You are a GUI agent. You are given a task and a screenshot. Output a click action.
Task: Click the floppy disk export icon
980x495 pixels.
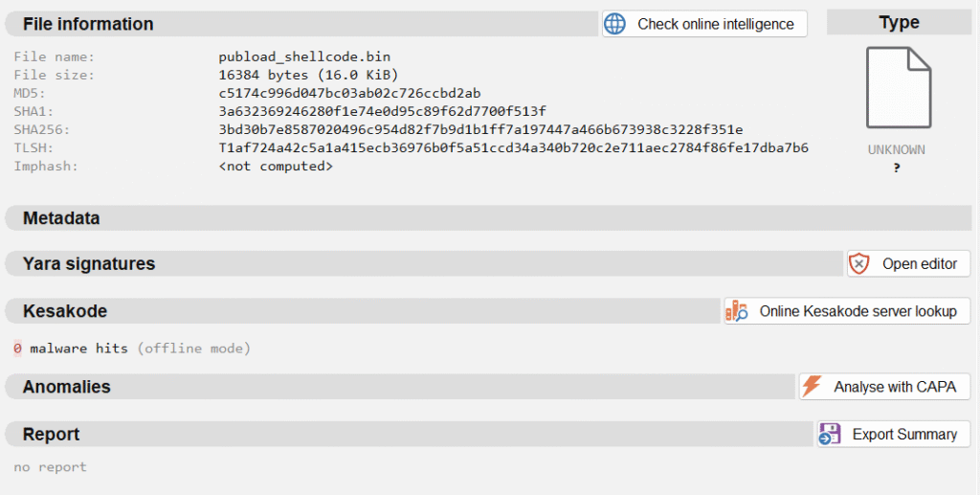click(829, 434)
